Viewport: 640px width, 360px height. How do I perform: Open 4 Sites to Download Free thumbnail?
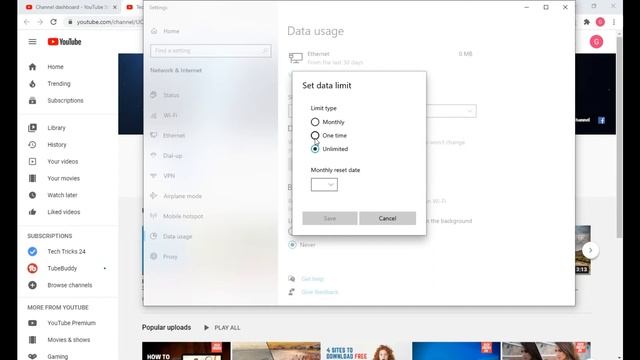(x=365, y=351)
